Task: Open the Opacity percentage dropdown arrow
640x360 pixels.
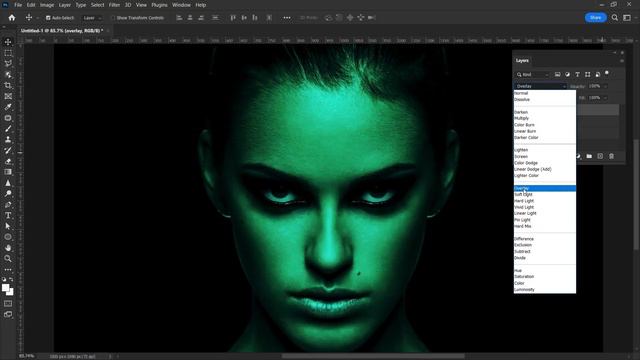Action: (x=605, y=86)
